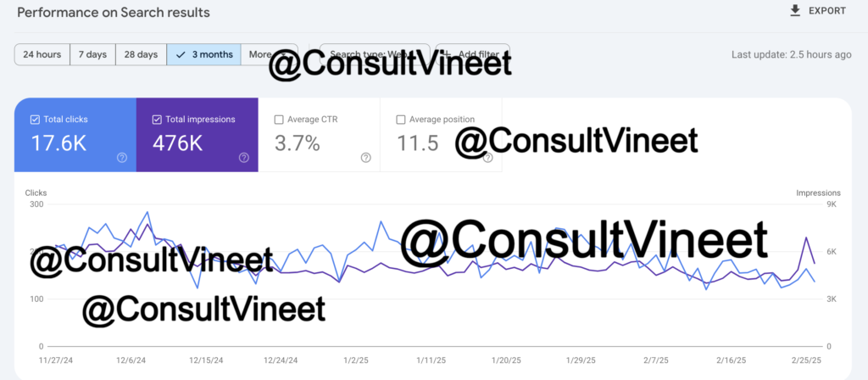Click the impressions spike near 2/25/25

[x=807, y=237]
